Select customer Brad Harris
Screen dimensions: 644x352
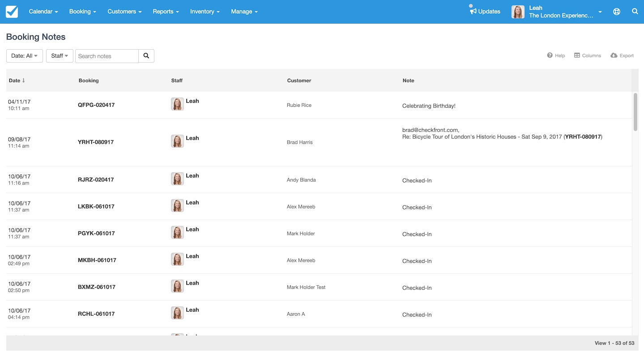point(299,142)
